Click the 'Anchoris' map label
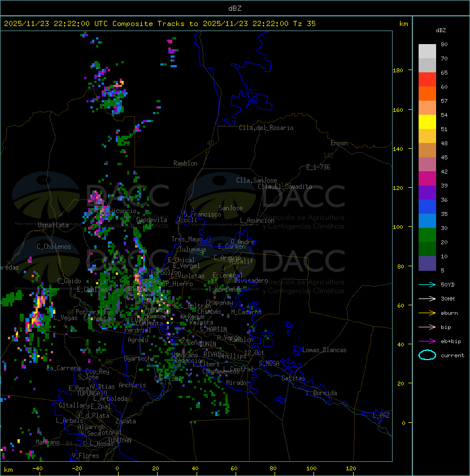The width and height of the screenshot is (470, 476). tap(132, 385)
